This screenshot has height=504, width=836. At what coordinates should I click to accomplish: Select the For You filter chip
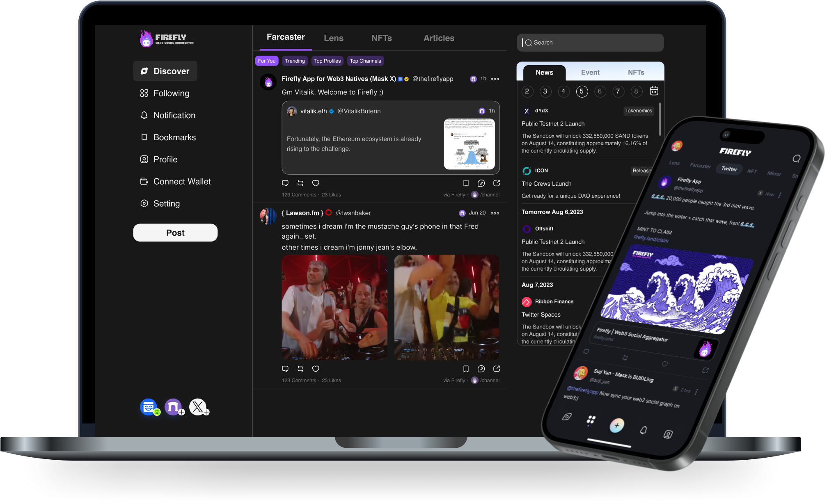click(267, 61)
